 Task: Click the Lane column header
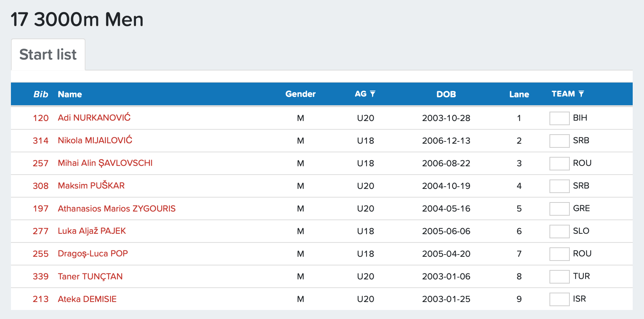(519, 94)
